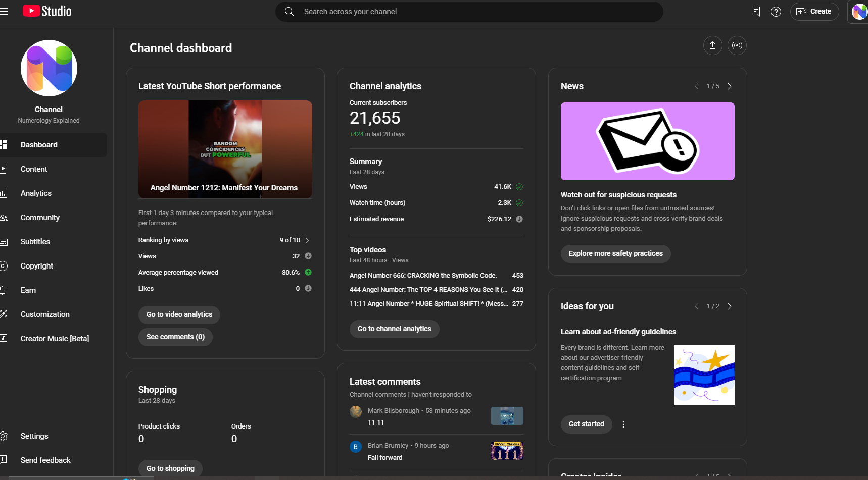Screen dimensions: 868x480
Task: Open Subtitles in the sidebar
Action: coord(53,242)
